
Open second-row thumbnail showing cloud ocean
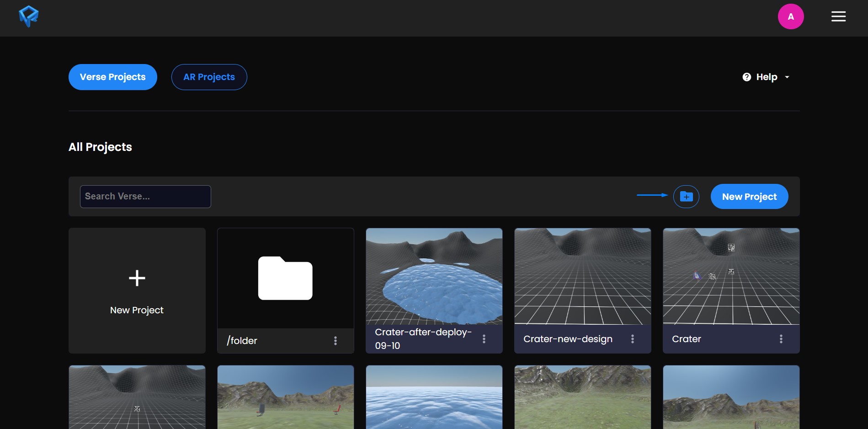click(x=434, y=397)
